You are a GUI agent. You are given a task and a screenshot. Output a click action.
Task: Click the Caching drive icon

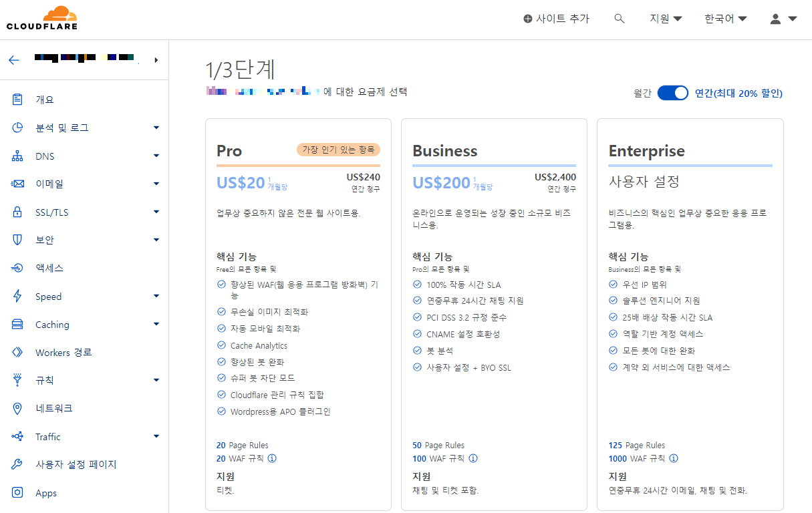pos(18,325)
